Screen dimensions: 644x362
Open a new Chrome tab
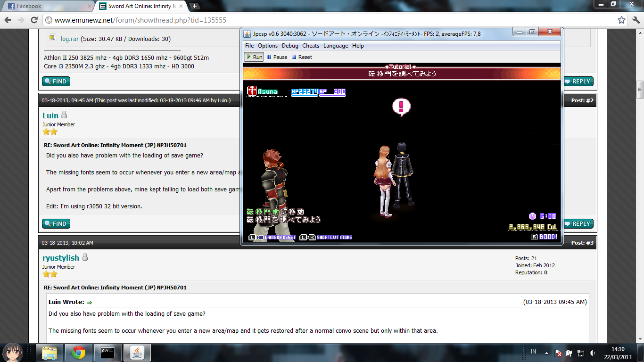[195, 6]
